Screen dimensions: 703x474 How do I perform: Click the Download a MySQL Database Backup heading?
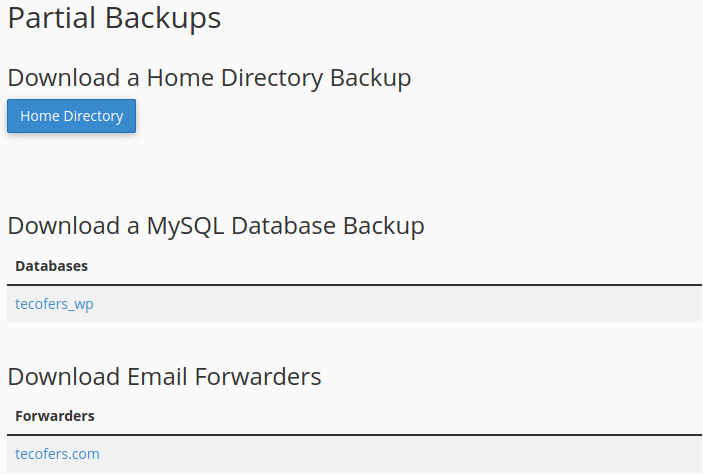[215, 226]
